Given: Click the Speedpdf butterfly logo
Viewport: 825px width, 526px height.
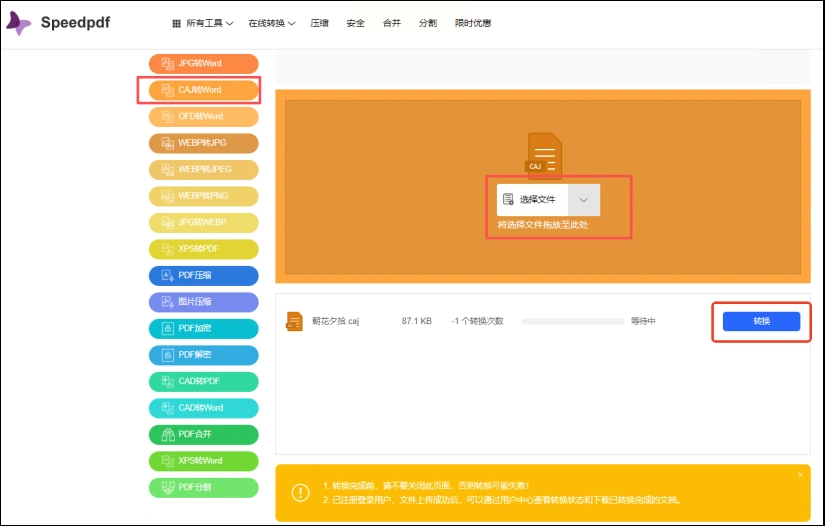Looking at the screenshot, I should [18, 23].
